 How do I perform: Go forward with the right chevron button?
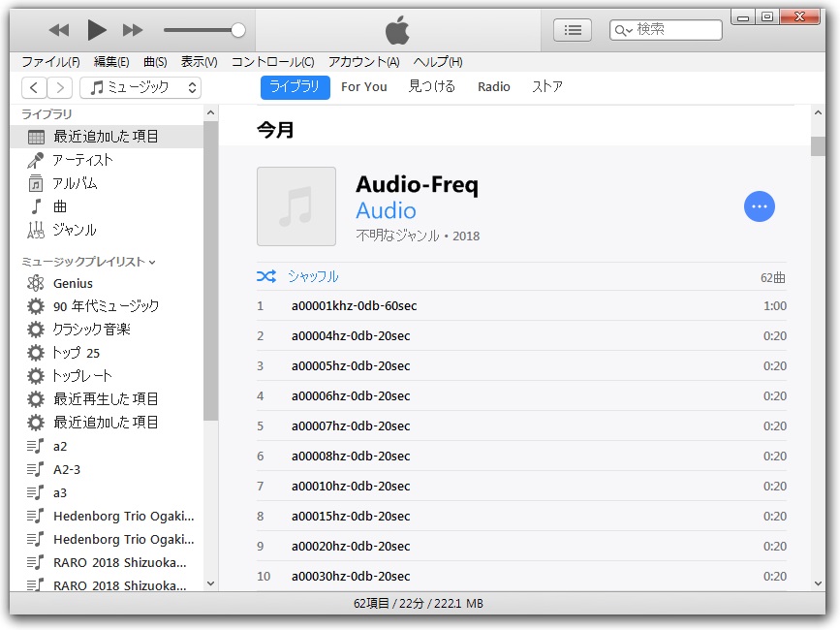59,87
